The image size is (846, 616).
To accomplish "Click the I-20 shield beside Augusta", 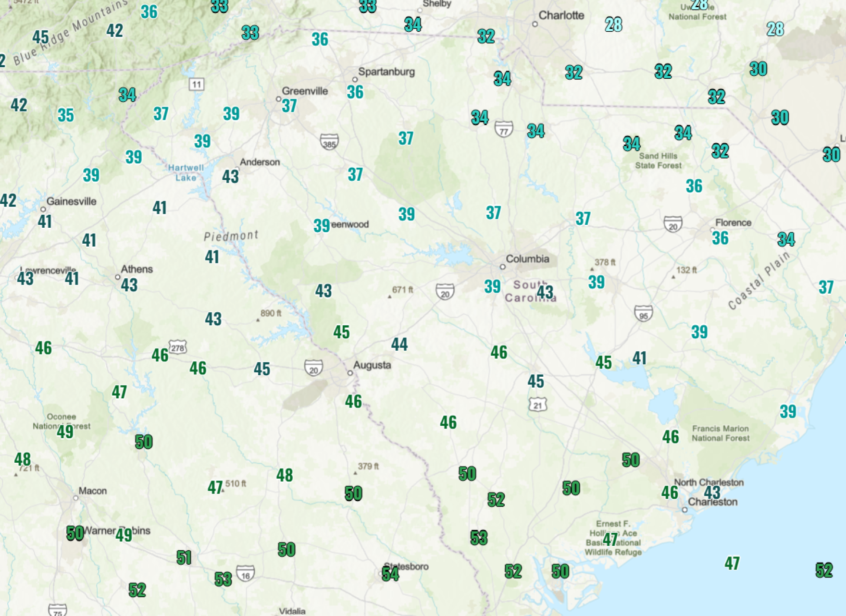I will (313, 368).
